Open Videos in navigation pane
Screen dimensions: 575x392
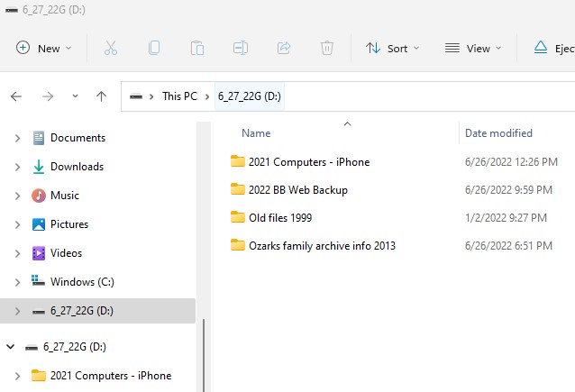click(66, 253)
